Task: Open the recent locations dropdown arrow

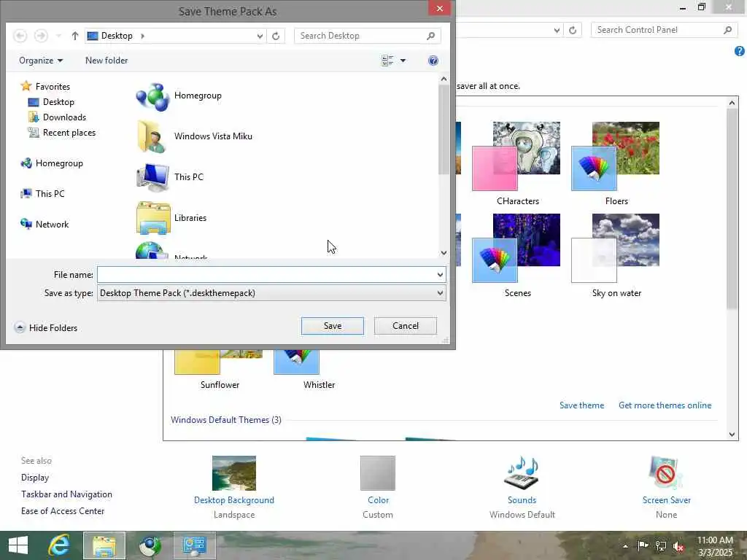Action: [58, 36]
